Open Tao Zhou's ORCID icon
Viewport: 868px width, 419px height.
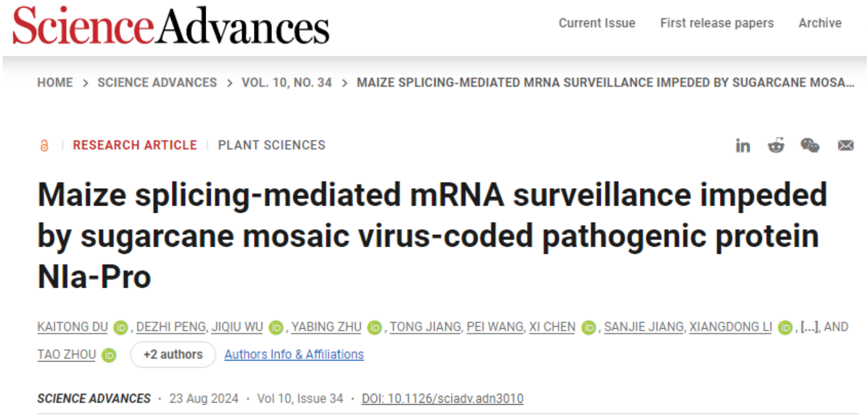(x=109, y=356)
